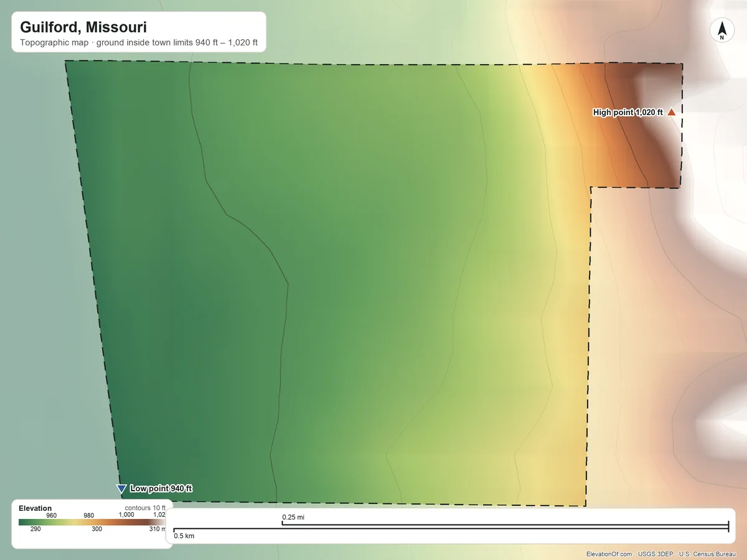Click the elevation color gradient bar
Viewport: 747px width, 560px height.
92,522
